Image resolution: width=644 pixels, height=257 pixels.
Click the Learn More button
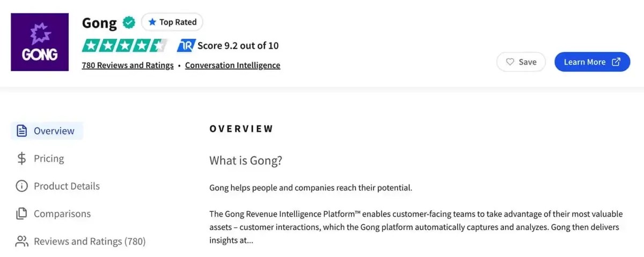coord(592,62)
